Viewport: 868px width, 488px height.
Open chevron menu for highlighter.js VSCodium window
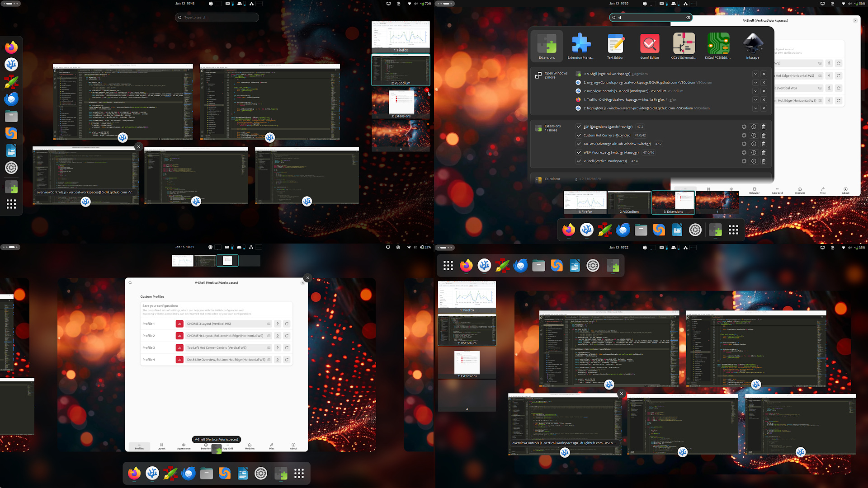pyautogui.click(x=755, y=108)
